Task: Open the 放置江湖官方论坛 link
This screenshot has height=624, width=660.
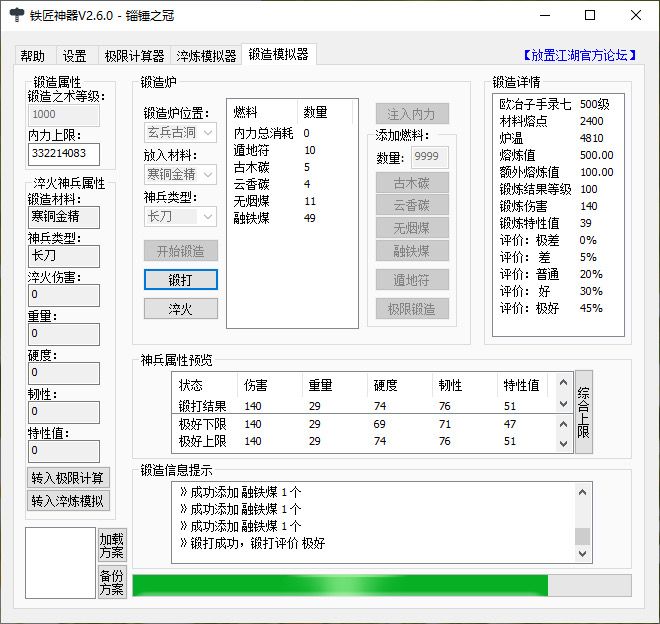Action: (579, 55)
